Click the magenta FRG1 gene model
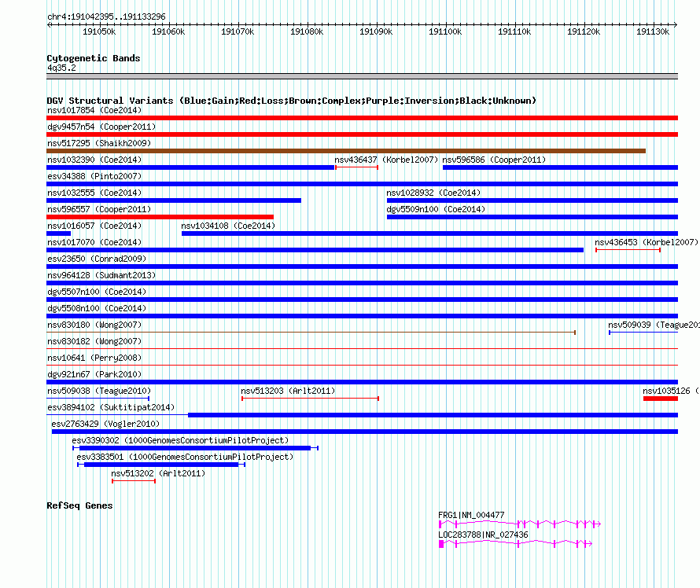 [520, 524]
